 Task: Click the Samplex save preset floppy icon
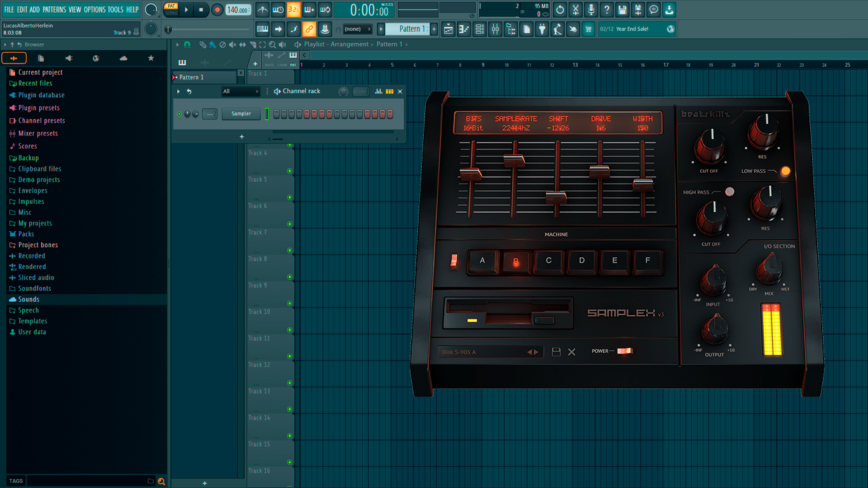pos(556,352)
